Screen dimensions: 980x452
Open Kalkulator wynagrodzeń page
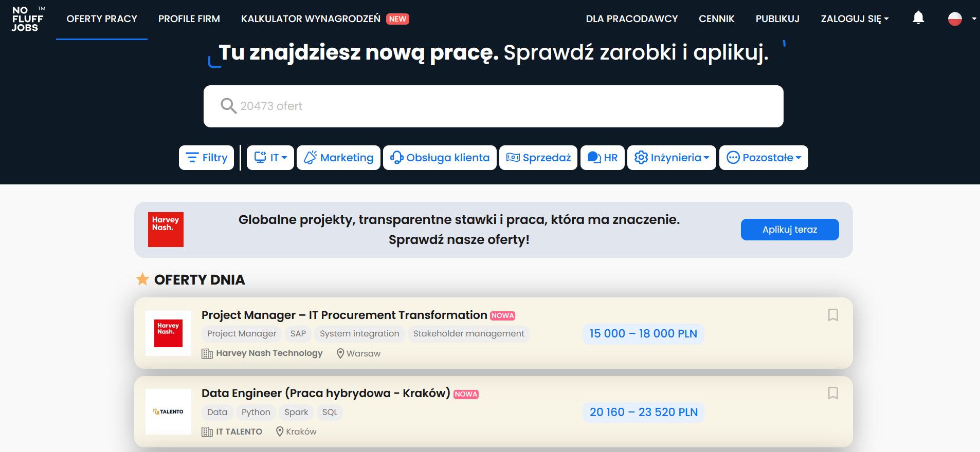click(x=311, y=19)
